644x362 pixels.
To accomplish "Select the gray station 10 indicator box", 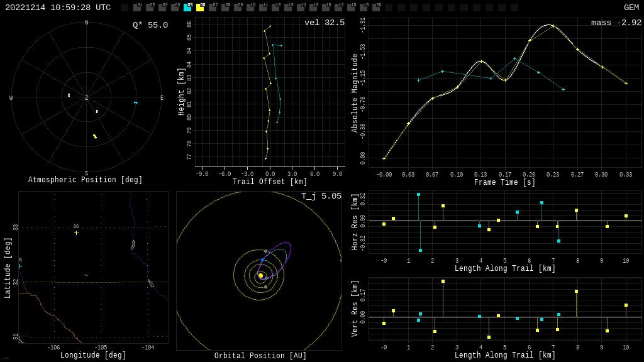I will pos(250,8).
